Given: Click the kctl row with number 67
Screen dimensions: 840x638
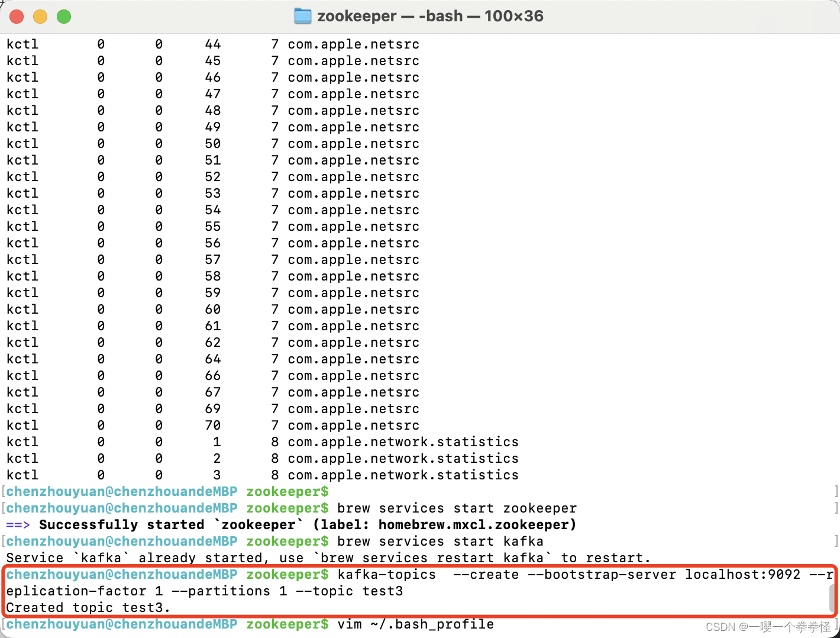Looking at the screenshot, I should [213, 392].
